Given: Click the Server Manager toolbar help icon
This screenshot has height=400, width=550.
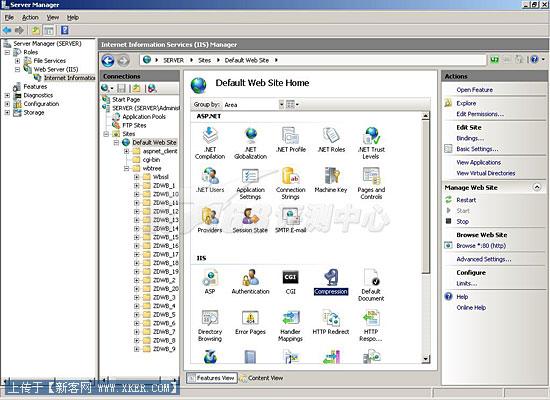Looking at the screenshot, I should tap(65, 30).
